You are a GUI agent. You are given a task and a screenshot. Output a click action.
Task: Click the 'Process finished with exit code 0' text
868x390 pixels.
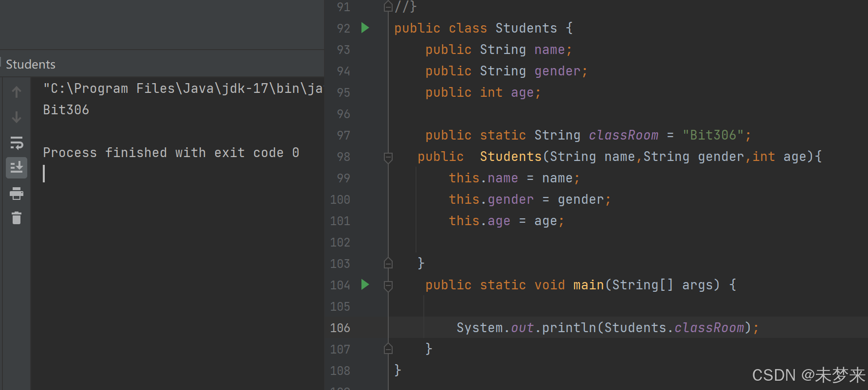[x=171, y=153]
